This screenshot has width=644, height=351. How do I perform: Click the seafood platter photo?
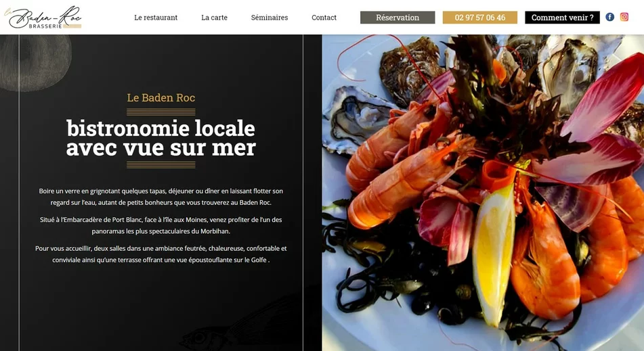pos(483,193)
